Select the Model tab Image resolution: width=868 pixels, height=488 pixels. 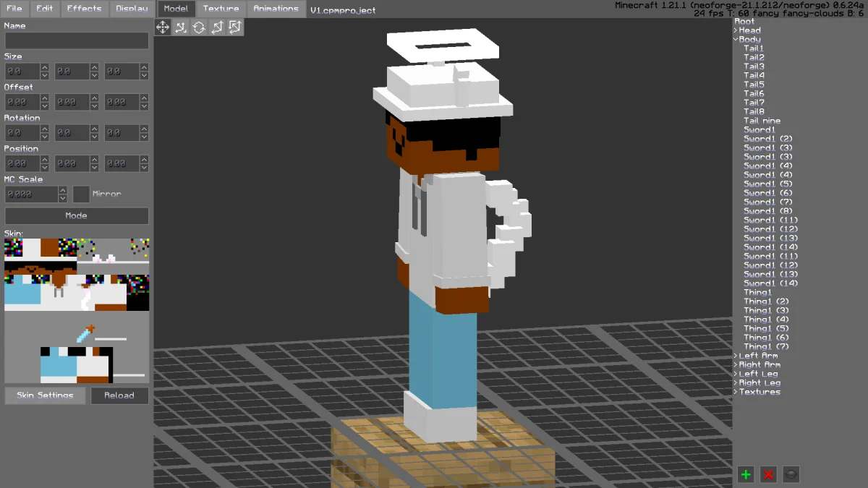176,9
